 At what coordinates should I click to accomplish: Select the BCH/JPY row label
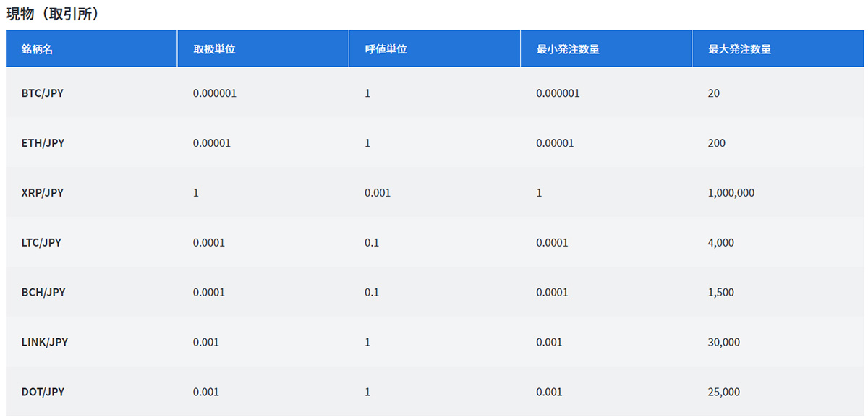tap(43, 293)
